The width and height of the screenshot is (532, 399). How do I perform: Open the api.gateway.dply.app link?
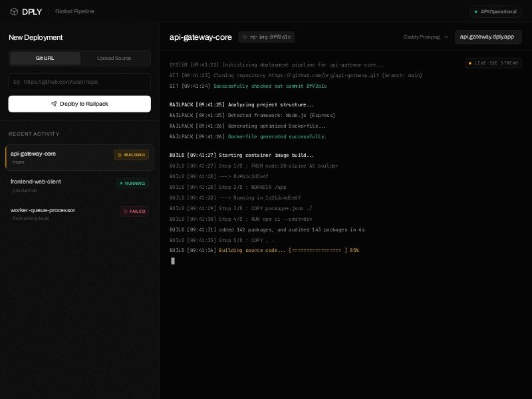tap(487, 37)
